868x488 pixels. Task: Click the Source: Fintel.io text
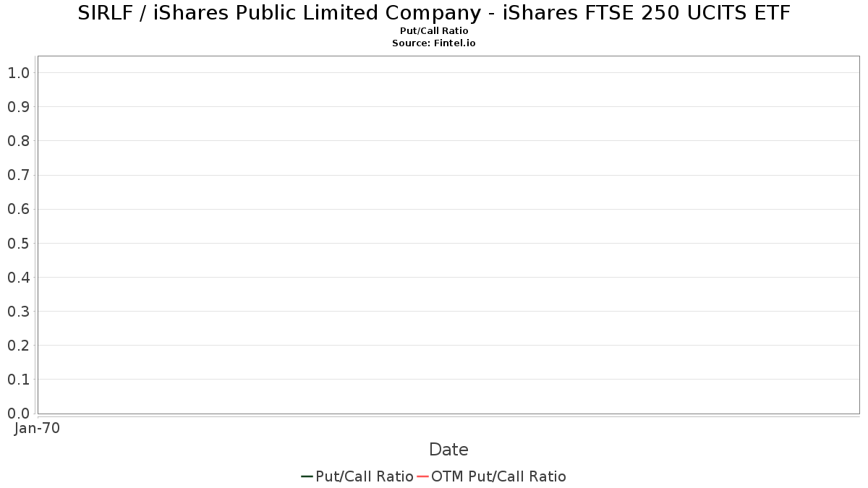point(434,43)
